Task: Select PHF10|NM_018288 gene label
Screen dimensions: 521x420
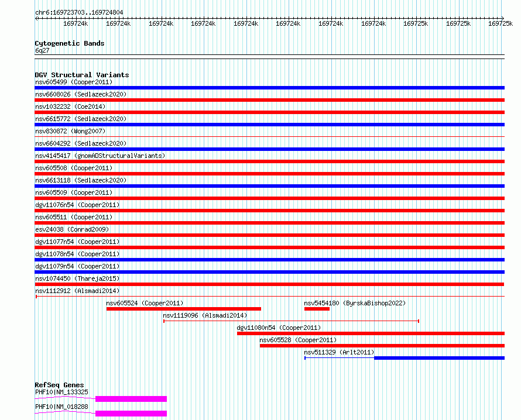Action: pyautogui.click(x=61, y=407)
